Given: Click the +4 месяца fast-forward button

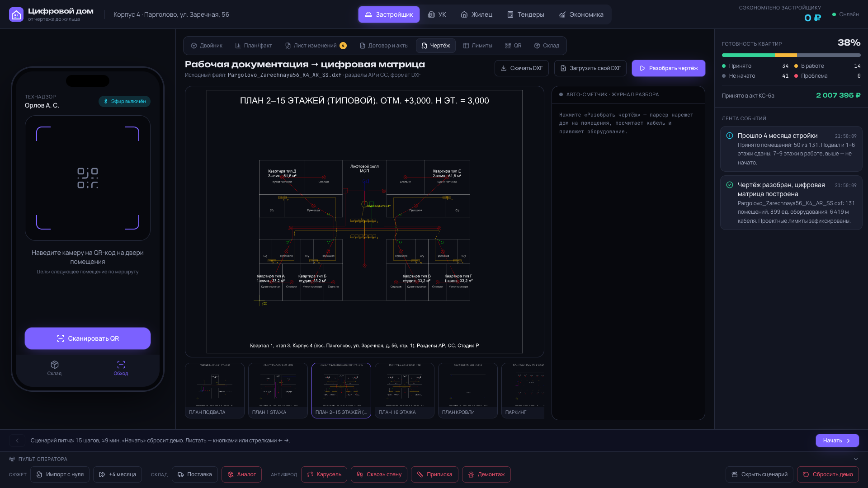Looking at the screenshot, I should [118, 474].
